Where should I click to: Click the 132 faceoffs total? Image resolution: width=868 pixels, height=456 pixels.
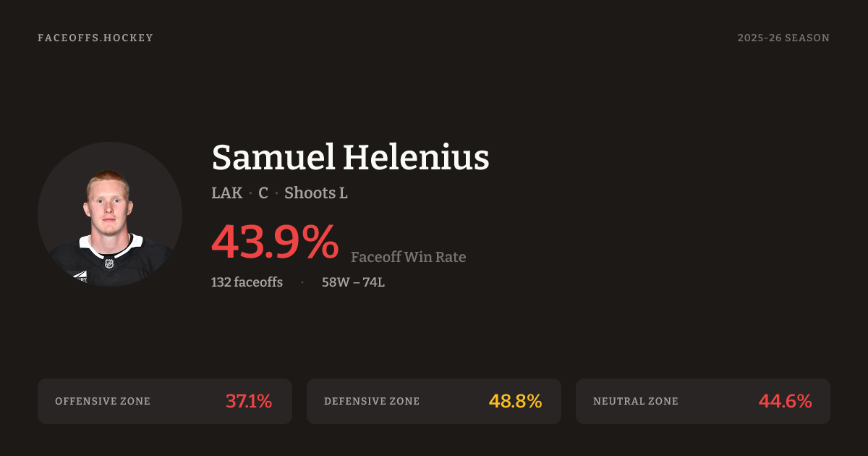247,282
